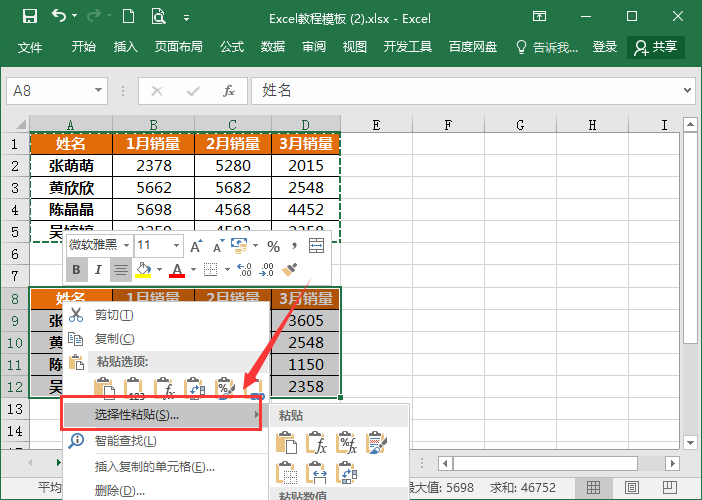Click the Insert Function fx button
The width and height of the screenshot is (702, 500).
point(228,91)
